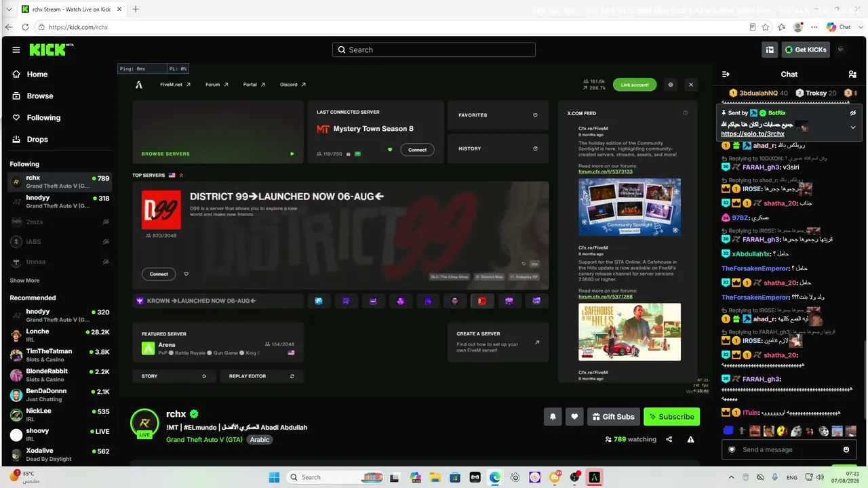This screenshot has width=868, height=488.
Task: Open chat users list icon
Action: 852,75
